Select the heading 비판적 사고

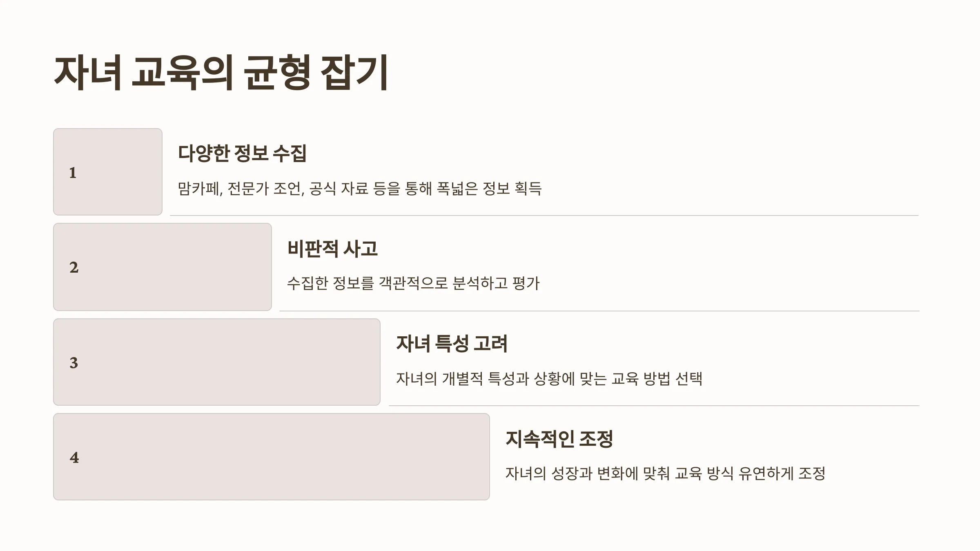[332, 249]
